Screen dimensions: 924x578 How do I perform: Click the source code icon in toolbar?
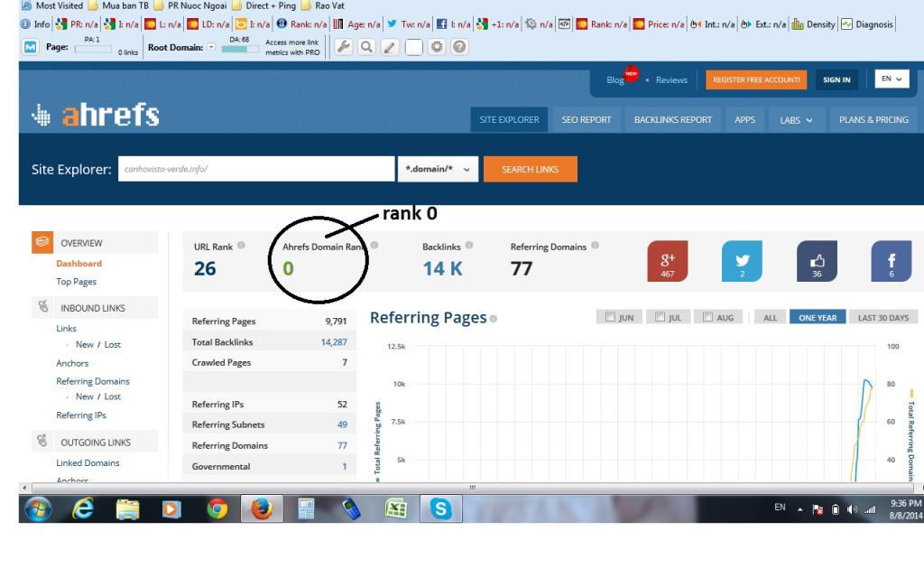point(564,24)
